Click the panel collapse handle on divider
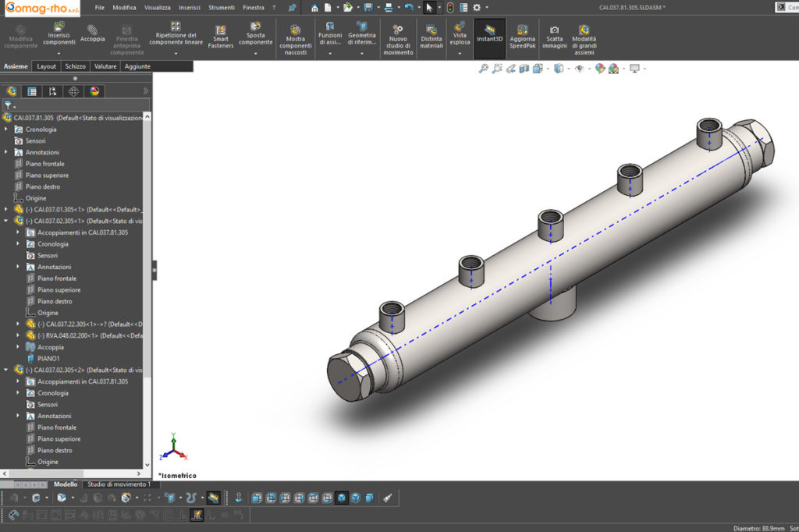The image size is (799, 532). pos(154,270)
